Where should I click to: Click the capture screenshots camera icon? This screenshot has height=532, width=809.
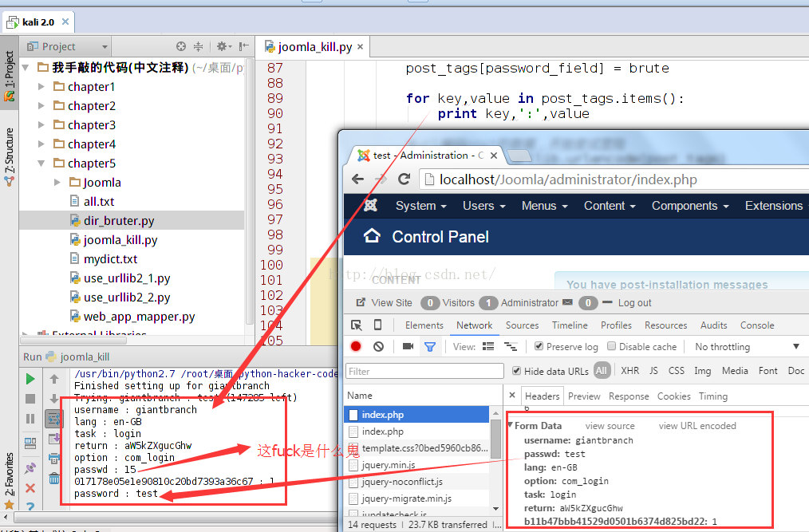pos(408,346)
